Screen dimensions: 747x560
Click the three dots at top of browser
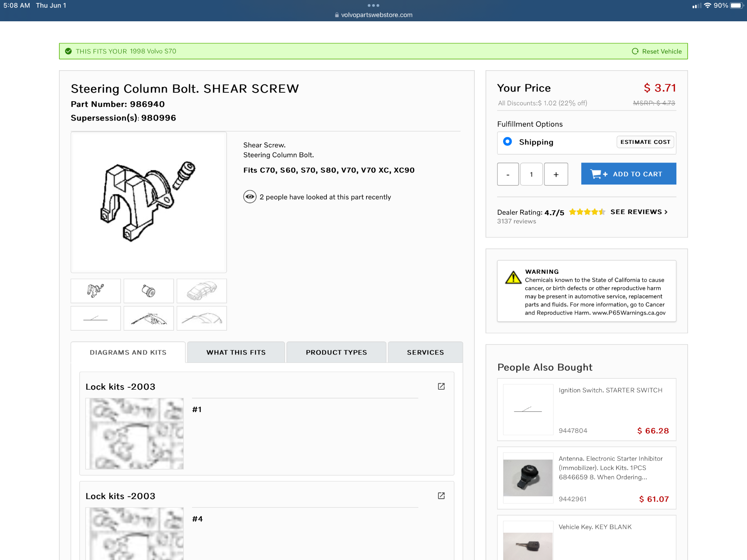click(x=373, y=5)
